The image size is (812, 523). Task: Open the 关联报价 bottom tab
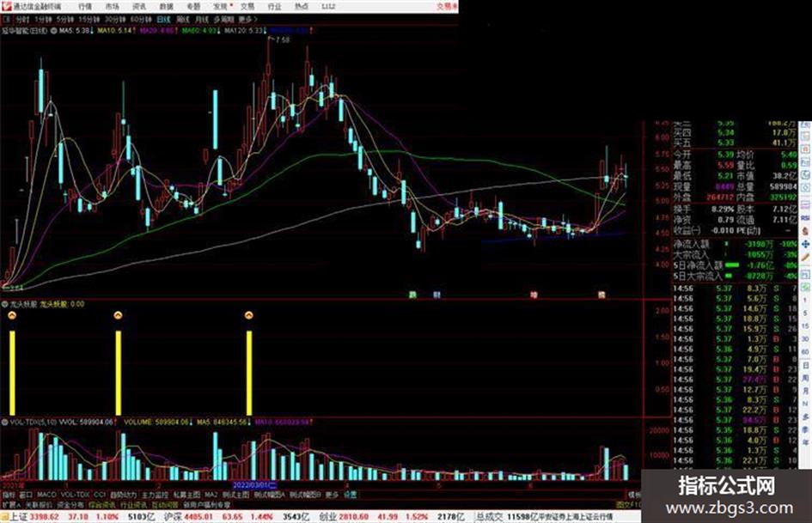tap(39, 504)
